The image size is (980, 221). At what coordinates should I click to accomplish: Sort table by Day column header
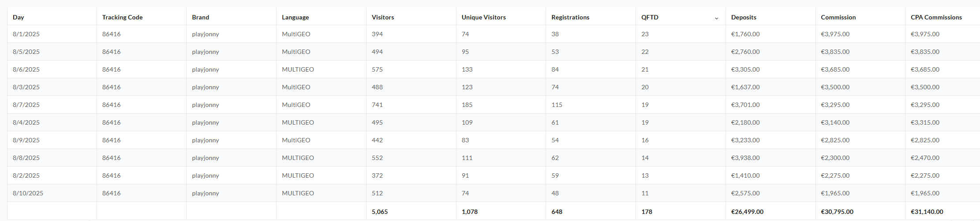(19, 17)
